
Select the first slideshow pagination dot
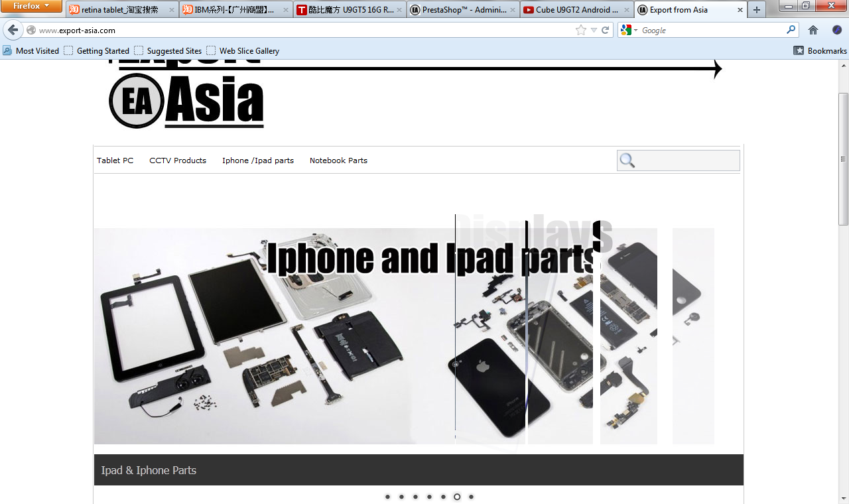pos(387,497)
